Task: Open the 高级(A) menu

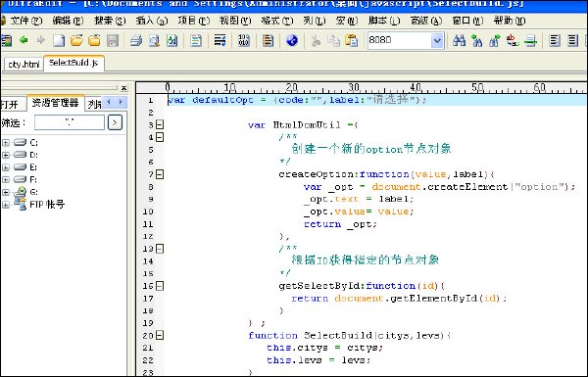Action: [x=426, y=21]
